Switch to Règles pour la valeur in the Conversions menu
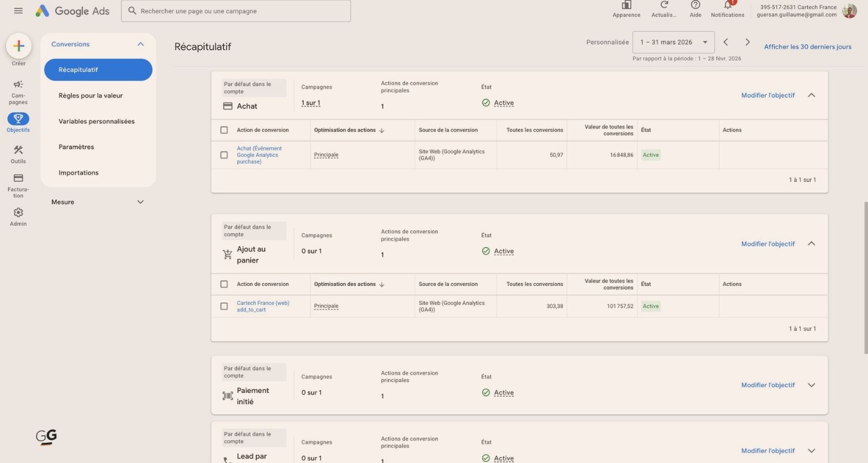Screen dimensions: 868x463 91,95
